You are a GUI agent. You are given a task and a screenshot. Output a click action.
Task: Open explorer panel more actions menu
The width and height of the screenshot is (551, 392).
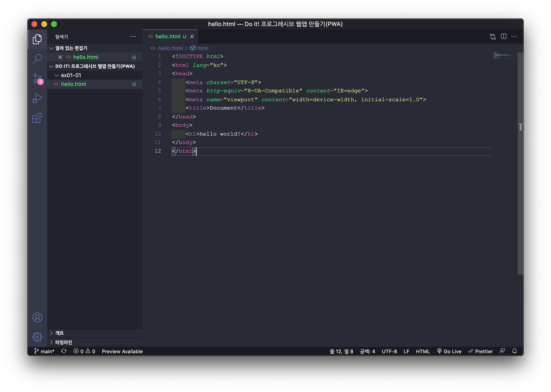pos(133,37)
